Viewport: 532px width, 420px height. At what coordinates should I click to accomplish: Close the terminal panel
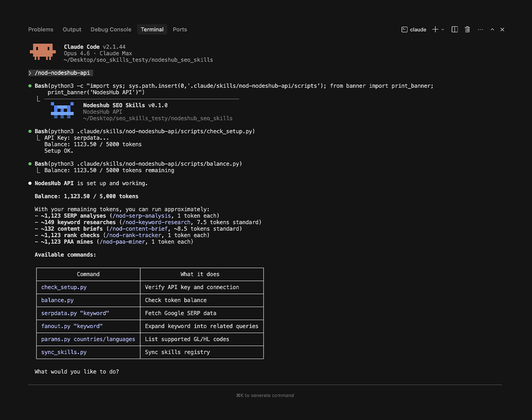(502, 29)
